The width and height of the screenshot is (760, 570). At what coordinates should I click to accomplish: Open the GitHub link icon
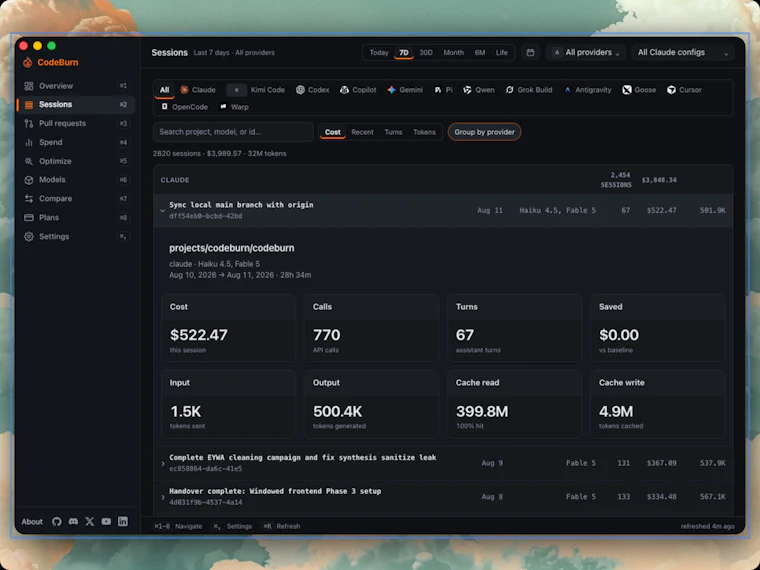57,522
